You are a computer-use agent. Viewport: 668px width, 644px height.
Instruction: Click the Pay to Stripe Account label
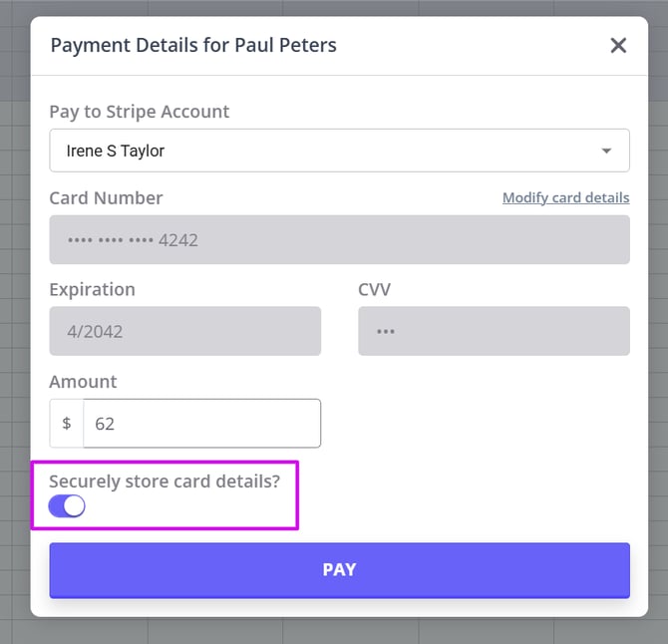[140, 112]
